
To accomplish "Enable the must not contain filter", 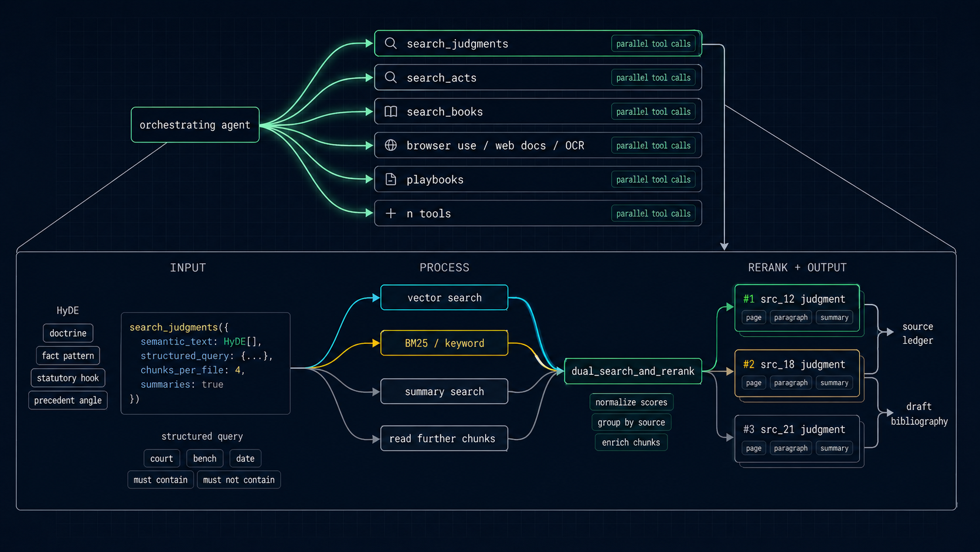I will point(239,479).
